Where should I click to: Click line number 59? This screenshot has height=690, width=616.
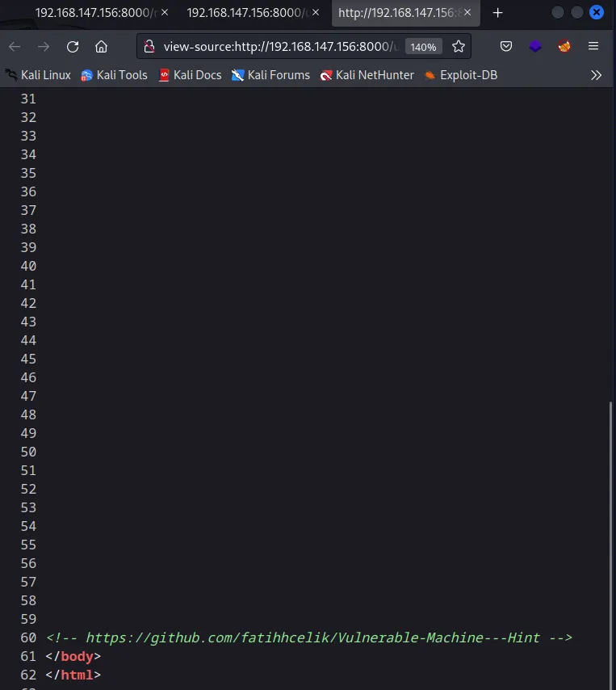28,619
